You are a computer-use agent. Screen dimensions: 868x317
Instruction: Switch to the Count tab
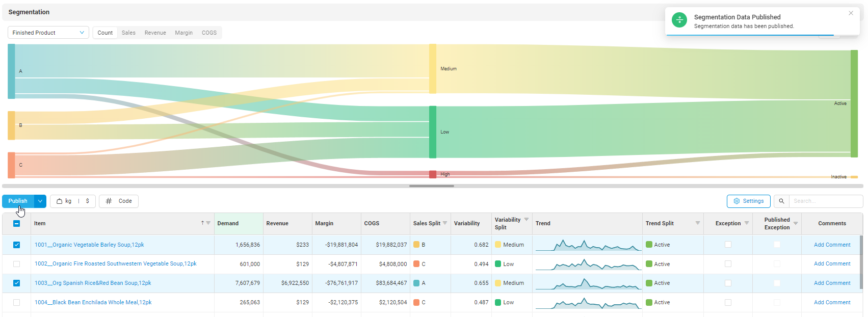pos(105,33)
